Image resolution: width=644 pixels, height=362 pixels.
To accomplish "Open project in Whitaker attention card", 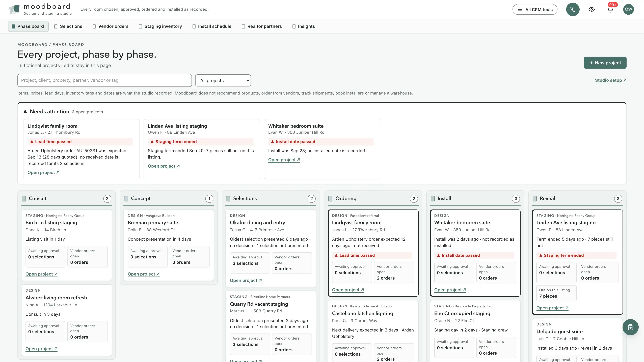I will [284, 160].
